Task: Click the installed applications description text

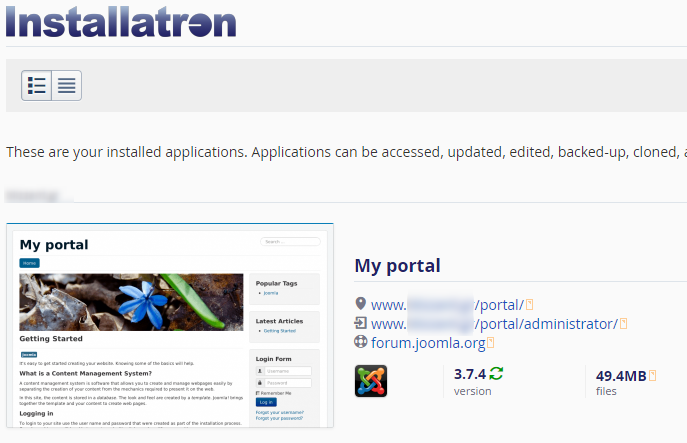Action: click(x=346, y=152)
